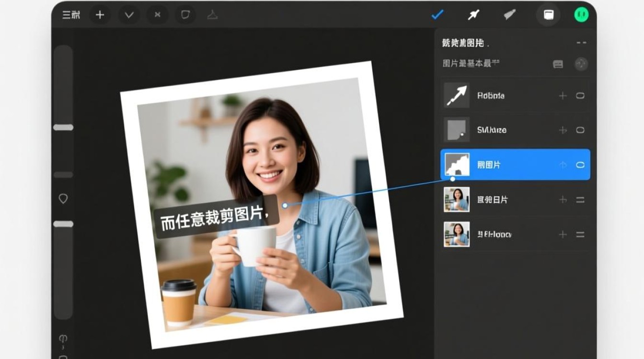644x359 pixels.
Task: Collapse the layers panel with the double-dash control
Action: pyautogui.click(x=580, y=42)
